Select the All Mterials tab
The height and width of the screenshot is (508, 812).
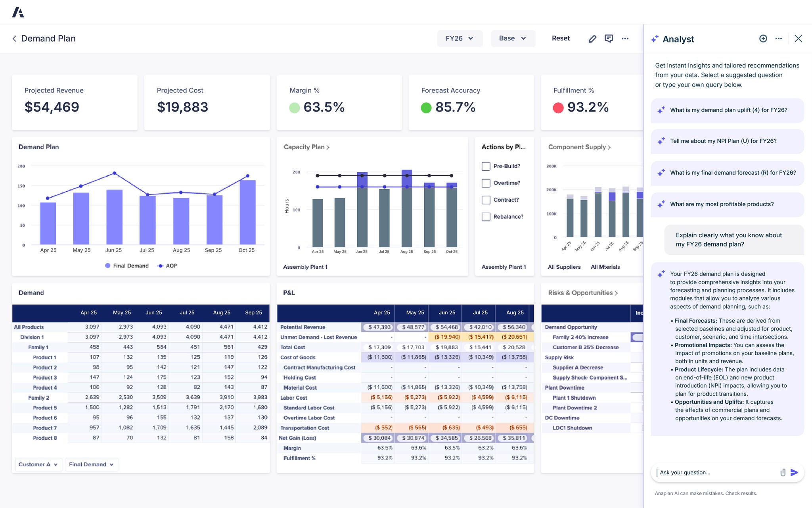pyautogui.click(x=605, y=267)
